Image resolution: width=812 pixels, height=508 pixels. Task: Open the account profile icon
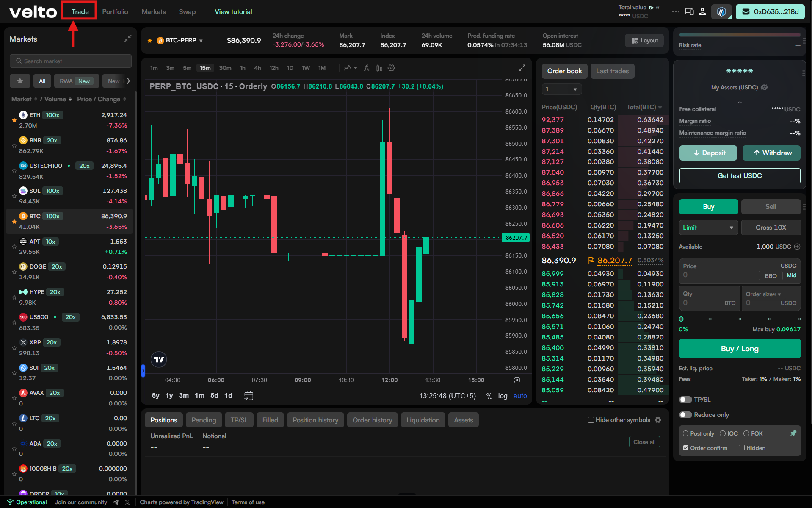coord(703,12)
